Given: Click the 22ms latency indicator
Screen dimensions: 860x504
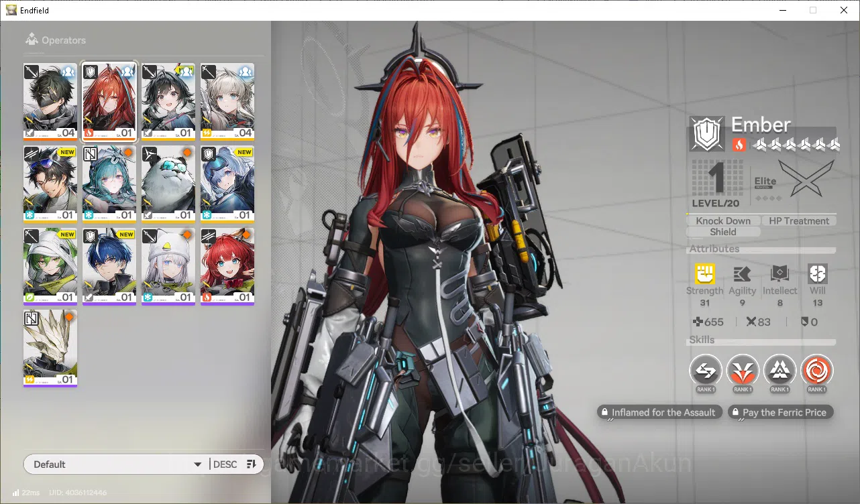Looking at the screenshot, I should tap(25, 493).
